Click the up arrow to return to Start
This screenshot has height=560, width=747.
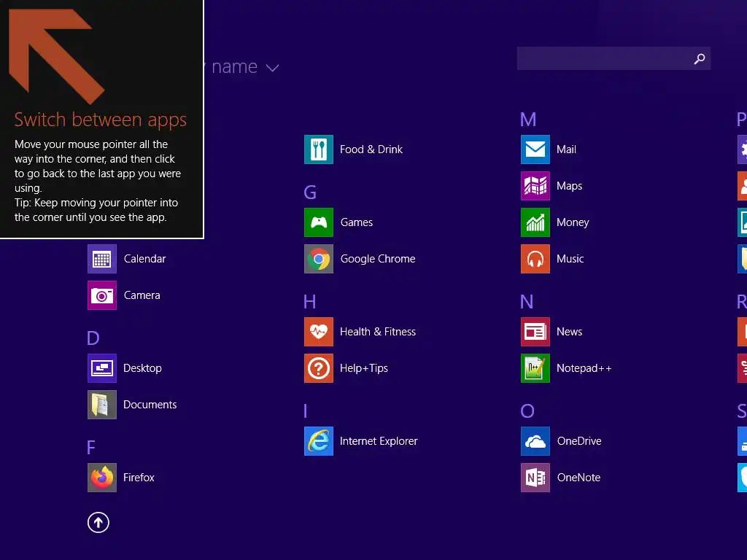[98, 523]
